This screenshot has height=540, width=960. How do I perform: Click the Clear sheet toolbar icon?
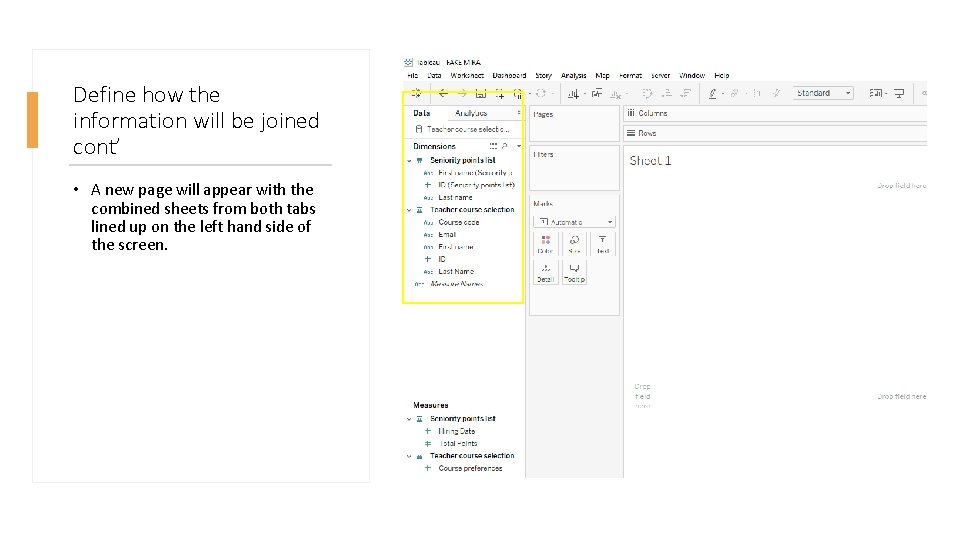[x=615, y=94]
